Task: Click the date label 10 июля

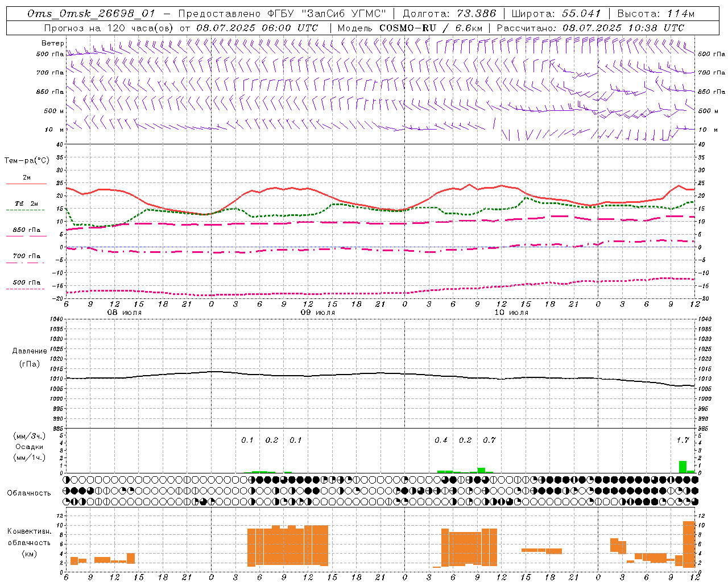Action: pyautogui.click(x=511, y=313)
